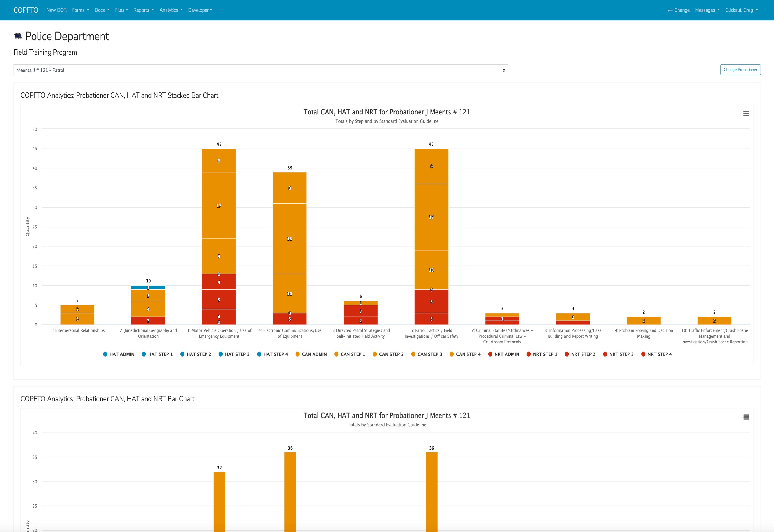774x532 pixels.
Task: Open the stacked bar chart hamburger menu
Action: [x=746, y=114]
